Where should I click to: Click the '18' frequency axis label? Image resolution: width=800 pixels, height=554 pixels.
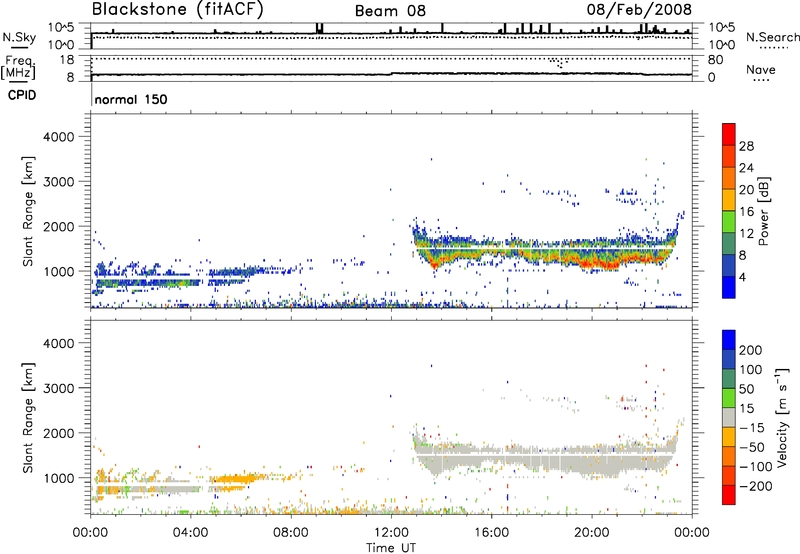click(66, 60)
